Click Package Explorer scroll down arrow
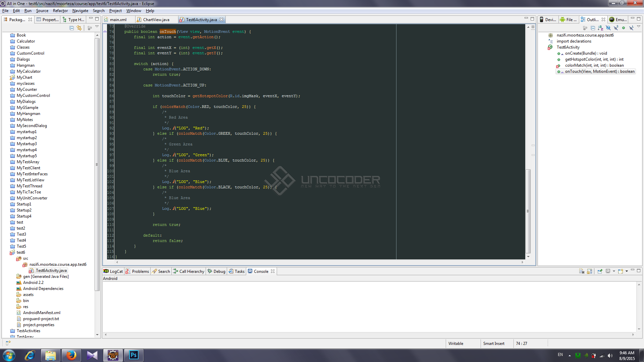 97,335
